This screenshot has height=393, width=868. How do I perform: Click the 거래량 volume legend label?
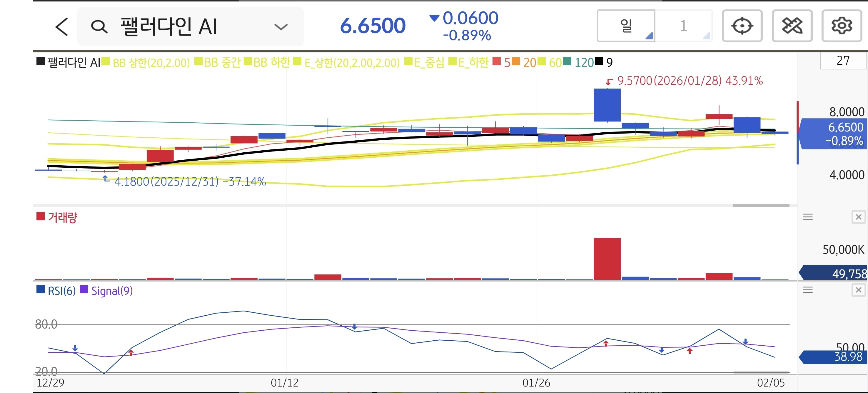62,217
